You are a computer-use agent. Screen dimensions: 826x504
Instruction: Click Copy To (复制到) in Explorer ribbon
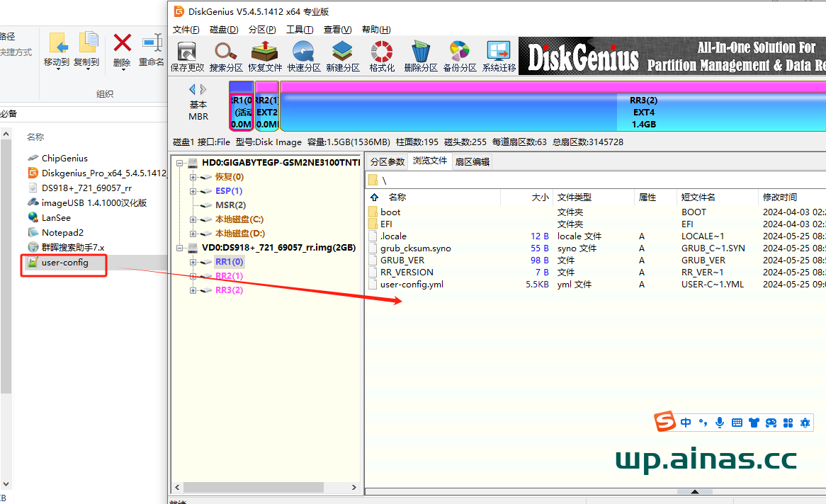(x=86, y=51)
